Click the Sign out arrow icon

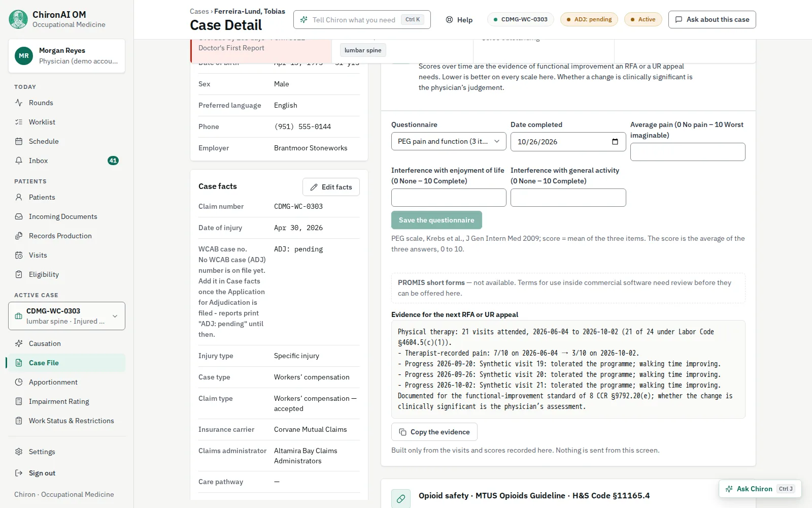tap(19, 473)
